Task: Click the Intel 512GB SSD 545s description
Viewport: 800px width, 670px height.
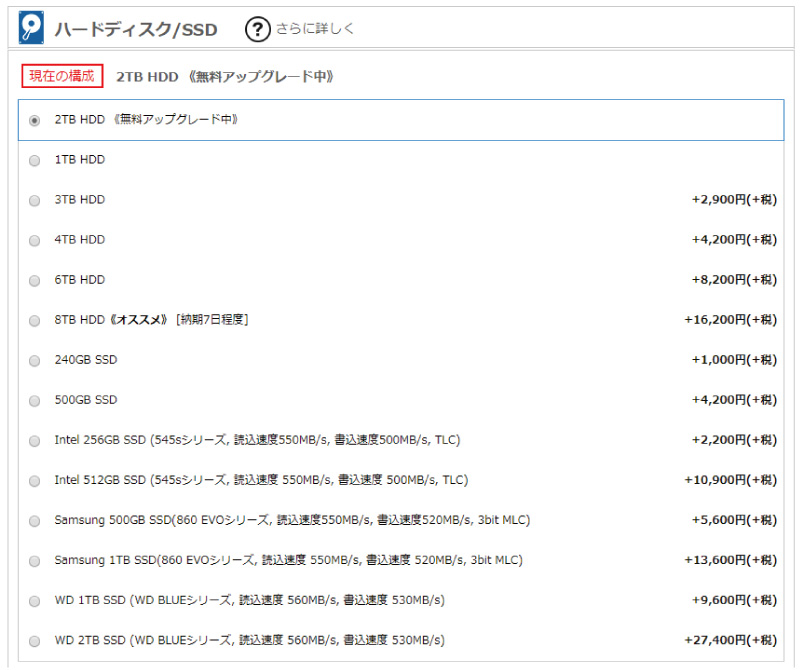Action: click(x=261, y=480)
